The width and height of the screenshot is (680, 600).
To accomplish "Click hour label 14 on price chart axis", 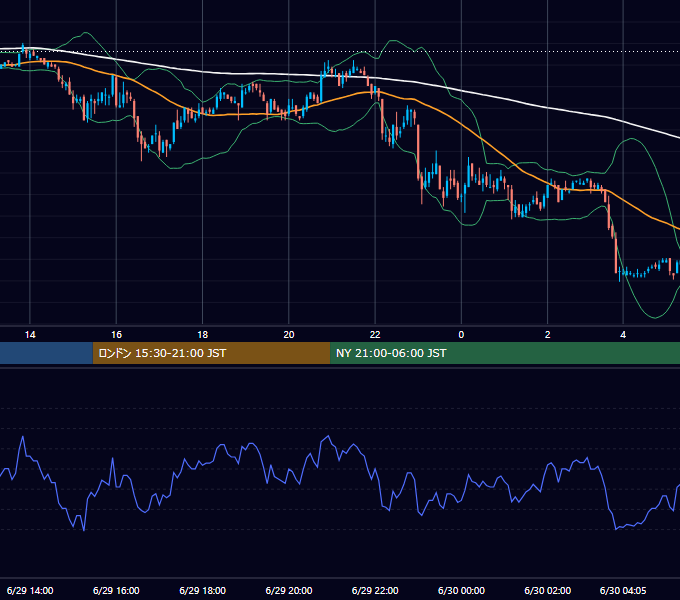I will (30, 335).
